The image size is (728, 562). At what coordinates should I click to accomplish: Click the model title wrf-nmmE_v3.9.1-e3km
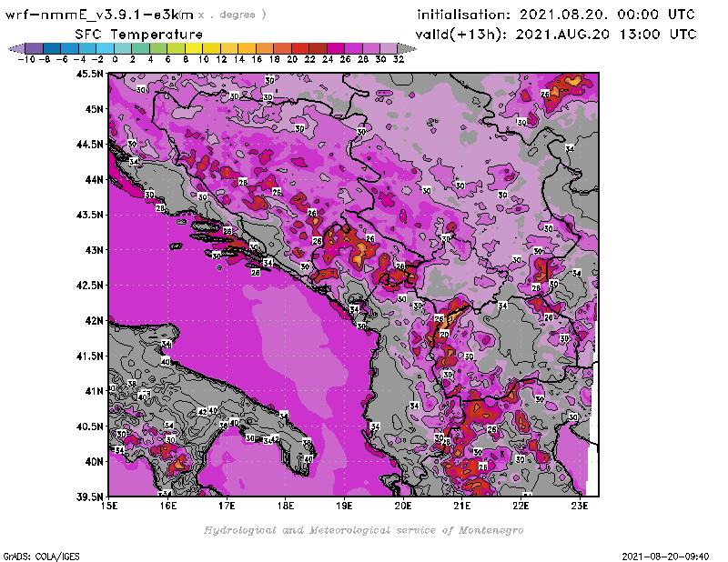100,15
